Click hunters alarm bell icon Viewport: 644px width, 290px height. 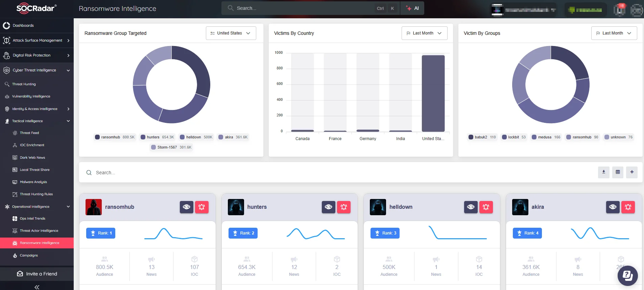tap(344, 207)
